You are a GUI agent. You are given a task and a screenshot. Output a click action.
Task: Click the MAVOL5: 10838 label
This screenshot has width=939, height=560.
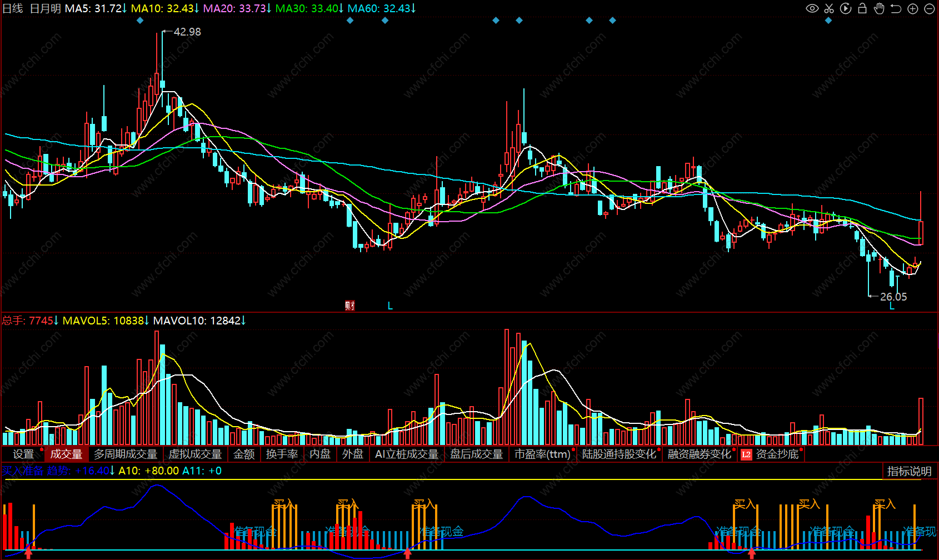coord(106,321)
